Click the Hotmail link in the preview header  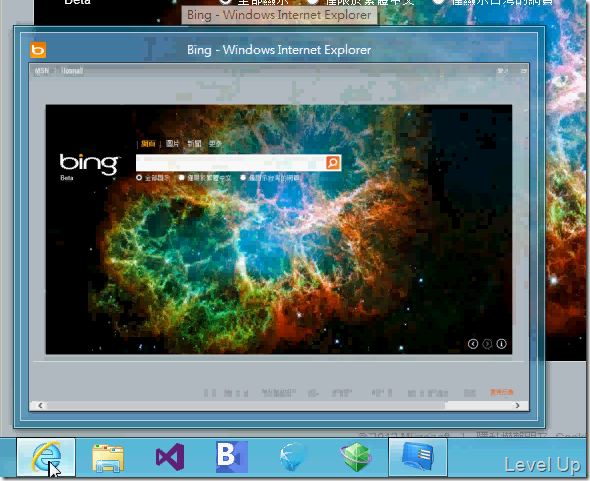click(72, 71)
